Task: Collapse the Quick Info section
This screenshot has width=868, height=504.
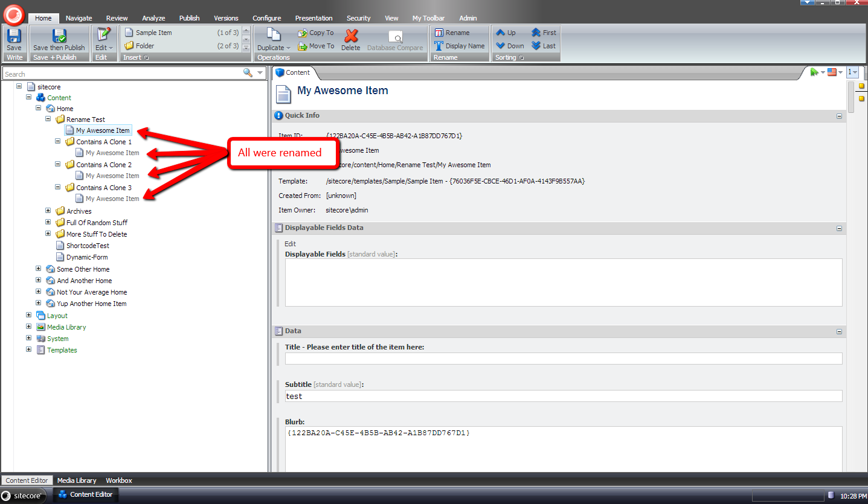Action: pos(839,116)
